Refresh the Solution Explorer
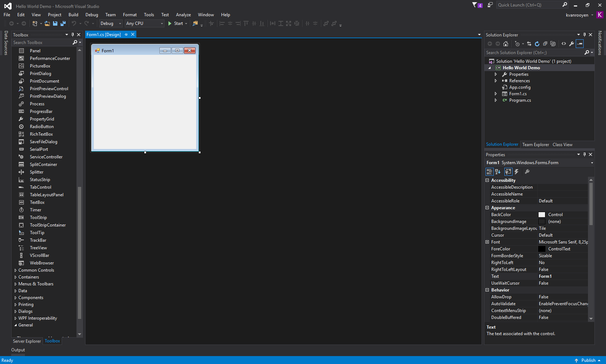606x364 pixels. click(537, 44)
